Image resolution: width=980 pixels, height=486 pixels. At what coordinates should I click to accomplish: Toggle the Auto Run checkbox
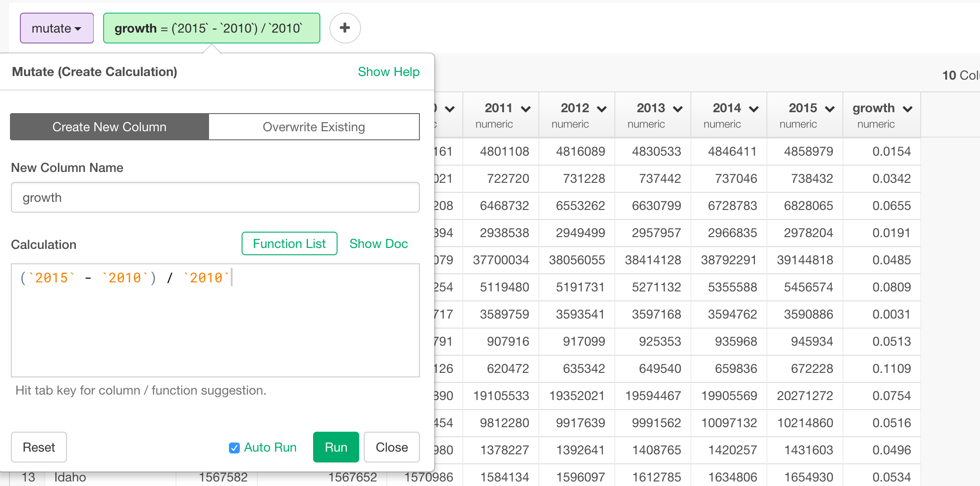[234, 448]
